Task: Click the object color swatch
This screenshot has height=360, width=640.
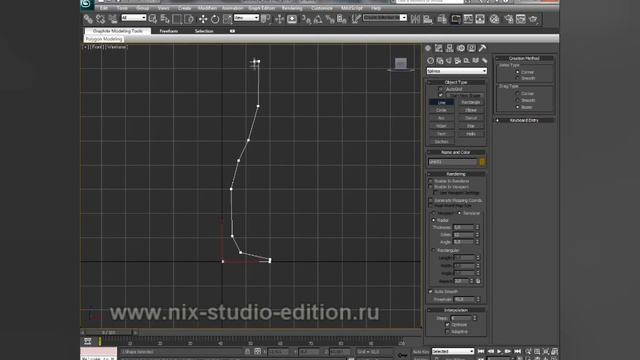Action: [x=482, y=162]
